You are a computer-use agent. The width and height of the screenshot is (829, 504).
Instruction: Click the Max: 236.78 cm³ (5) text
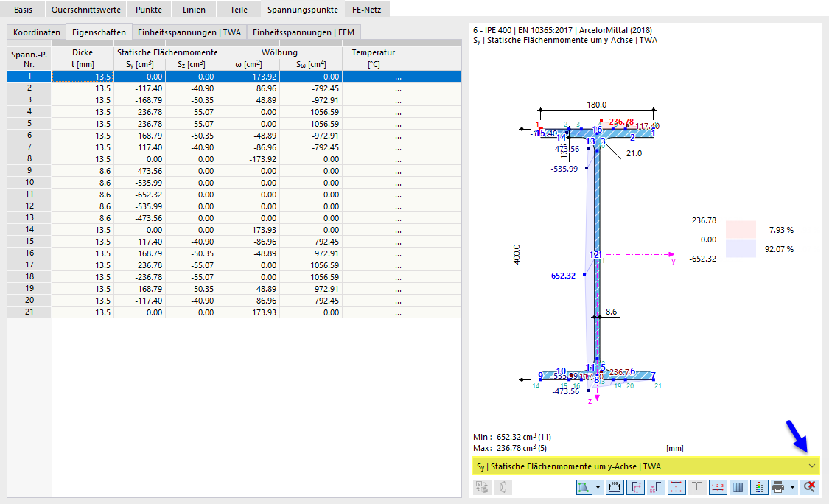(x=510, y=448)
